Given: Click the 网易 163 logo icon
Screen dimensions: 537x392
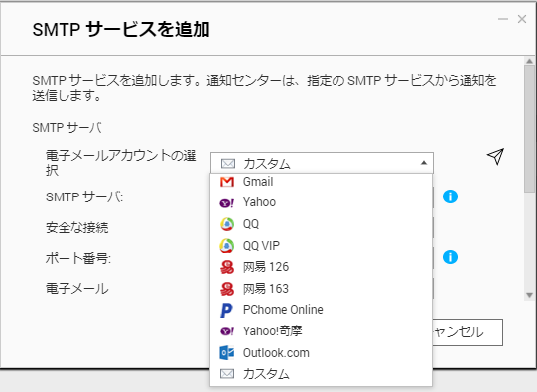Looking at the screenshot, I should (227, 289).
